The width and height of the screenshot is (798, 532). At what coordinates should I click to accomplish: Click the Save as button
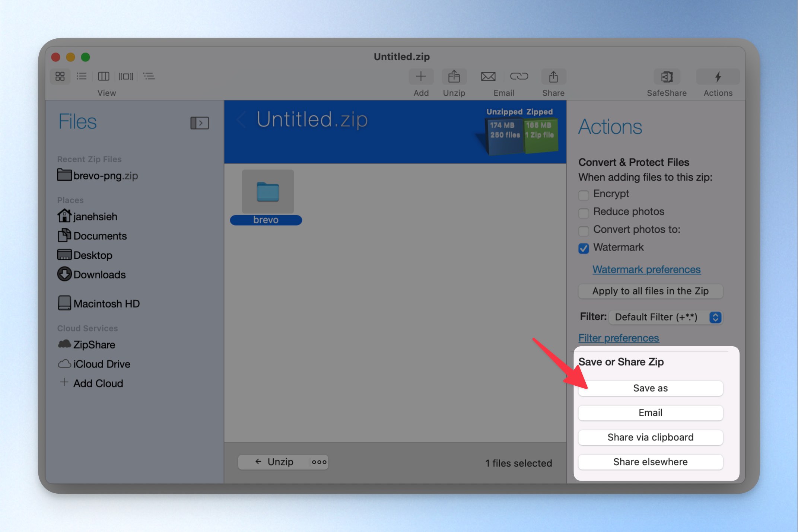click(650, 388)
